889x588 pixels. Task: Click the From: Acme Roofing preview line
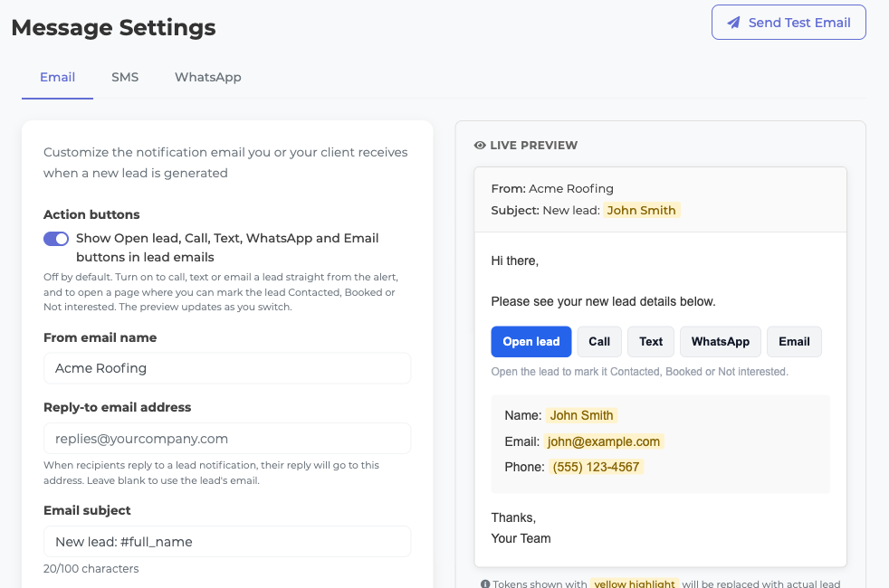pos(552,189)
